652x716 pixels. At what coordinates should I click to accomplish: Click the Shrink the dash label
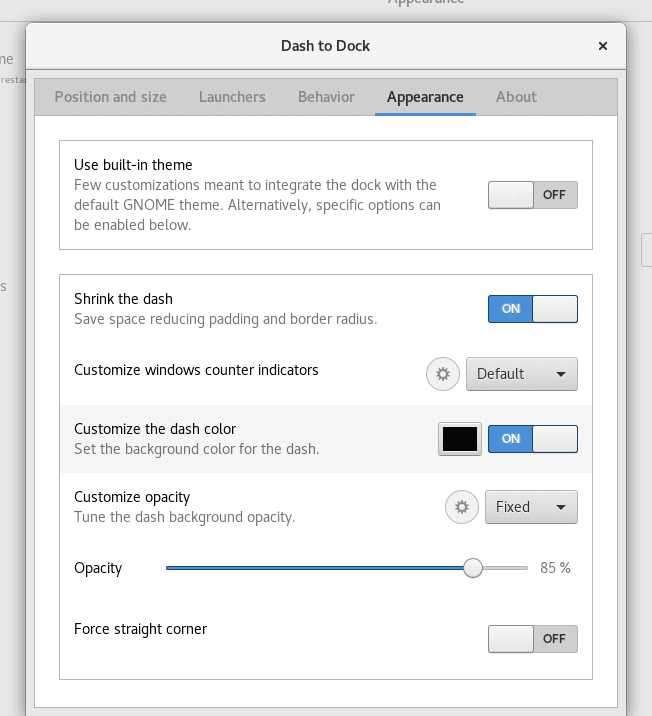pyautogui.click(x=123, y=299)
